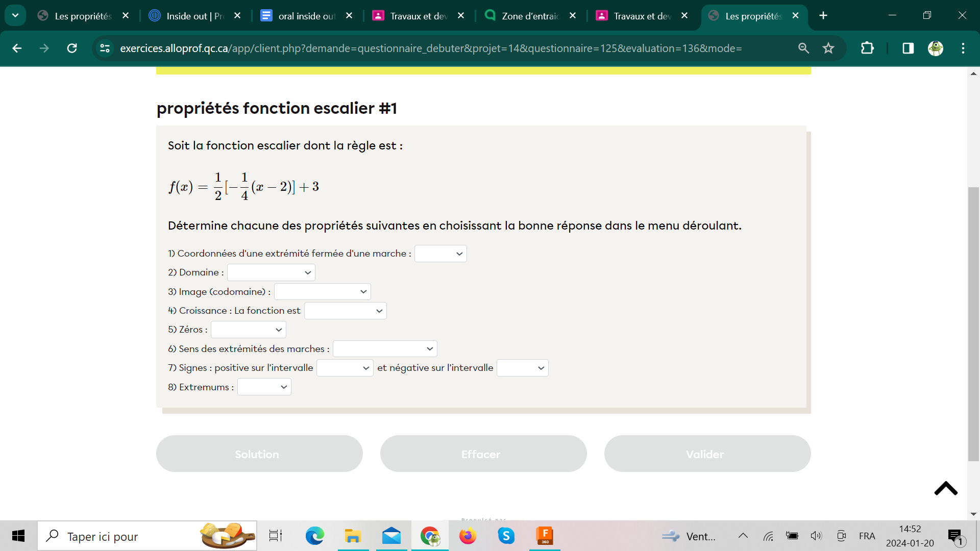
Task: Launch Microsoft Edge from the taskbar
Action: (x=314, y=536)
